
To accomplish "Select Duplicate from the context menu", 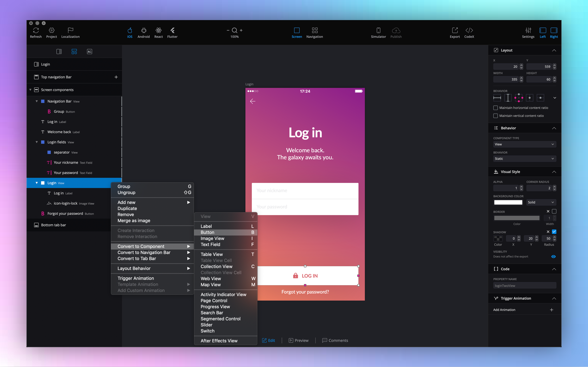I will (127, 208).
